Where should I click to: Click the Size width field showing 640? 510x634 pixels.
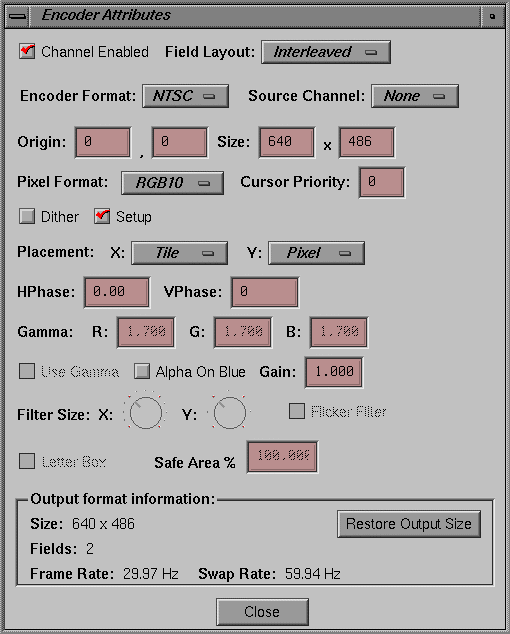coord(287,142)
